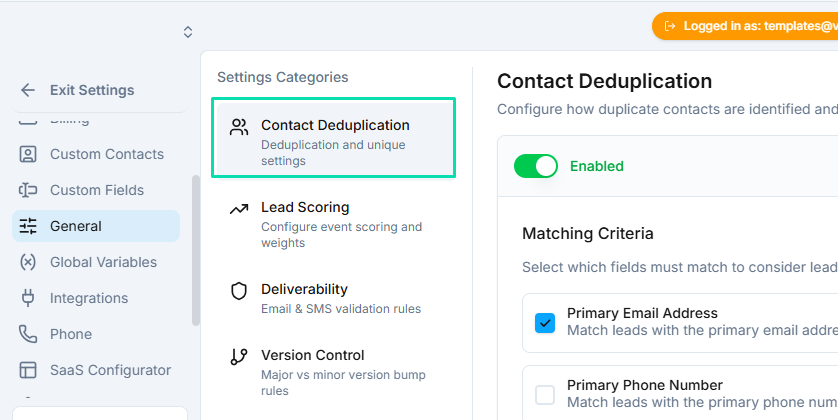This screenshot has width=838, height=420.
Task: Click 'Email & SMS validation rules' text
Action: [341, 309]
